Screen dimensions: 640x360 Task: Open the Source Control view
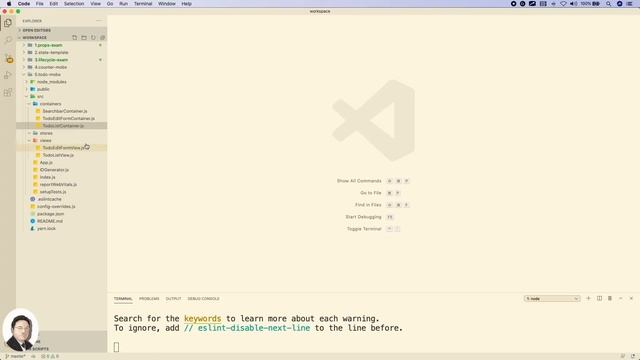pos(8,58)
